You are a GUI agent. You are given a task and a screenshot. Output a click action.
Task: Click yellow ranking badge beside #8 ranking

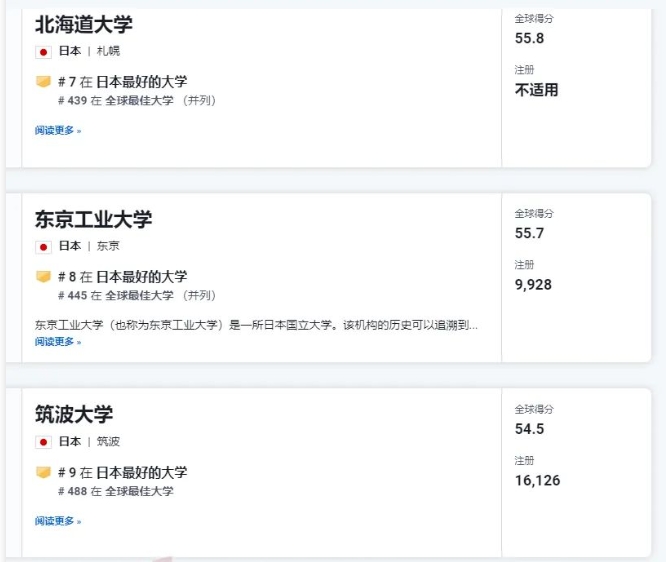click(x=43, y=277)
